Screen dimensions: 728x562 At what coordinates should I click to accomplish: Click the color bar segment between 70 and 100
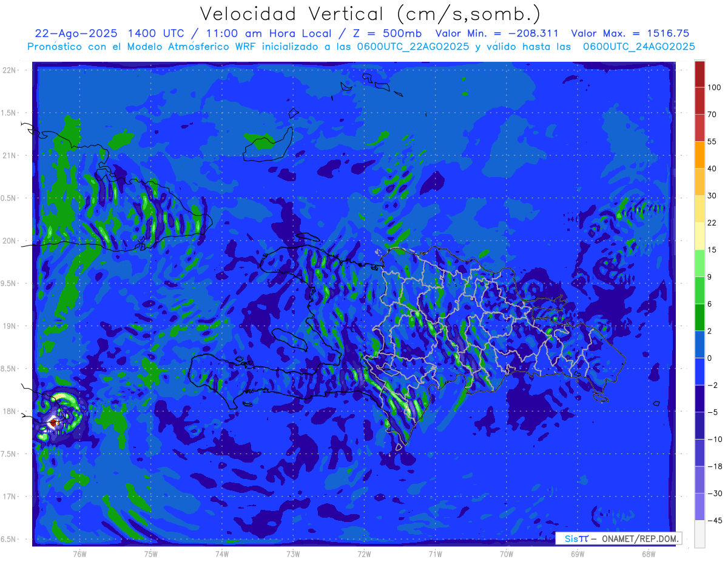pyautogui.click(x=699, y=101)
